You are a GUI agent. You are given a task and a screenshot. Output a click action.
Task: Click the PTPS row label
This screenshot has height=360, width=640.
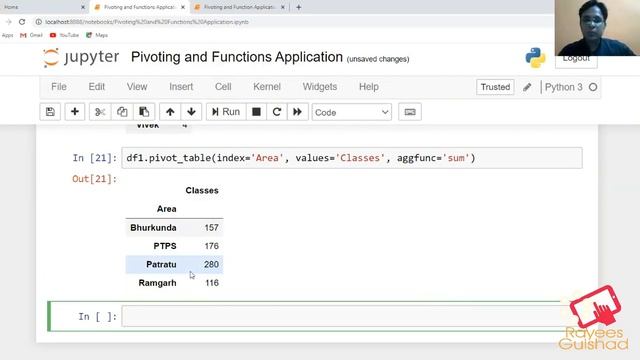coord(165,246)
